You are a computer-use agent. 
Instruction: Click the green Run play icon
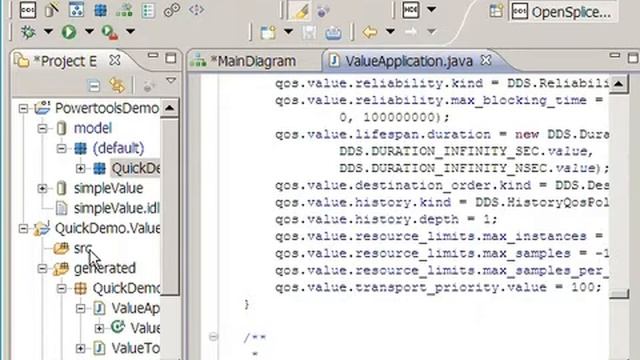[69, 32]
